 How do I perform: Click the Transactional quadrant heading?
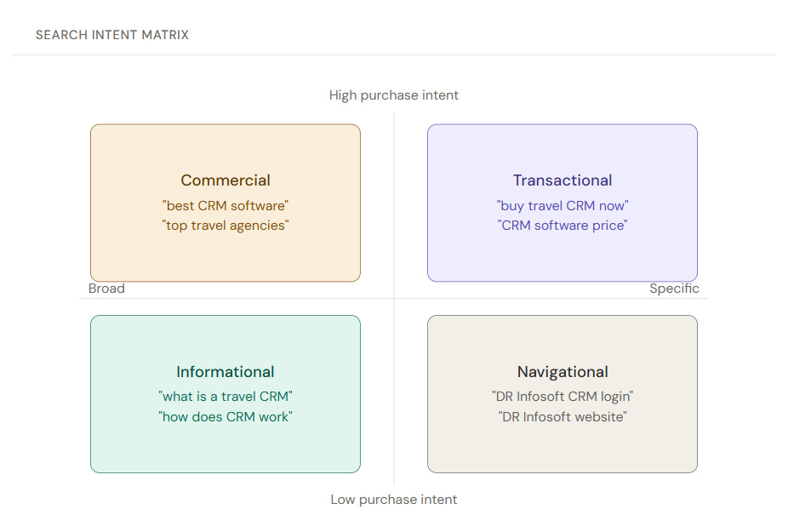click(562, 180)
